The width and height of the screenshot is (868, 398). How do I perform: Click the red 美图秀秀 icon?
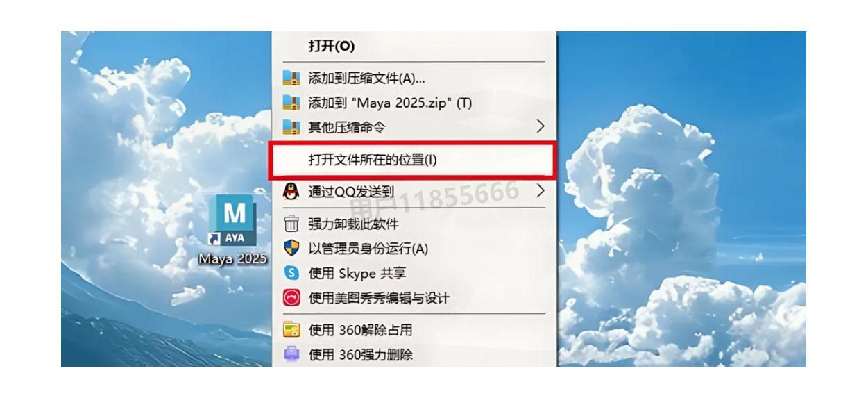pos(291,298)
